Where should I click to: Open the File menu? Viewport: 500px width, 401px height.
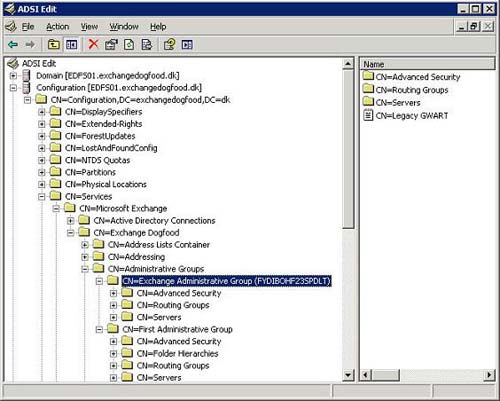click(28, 27)
